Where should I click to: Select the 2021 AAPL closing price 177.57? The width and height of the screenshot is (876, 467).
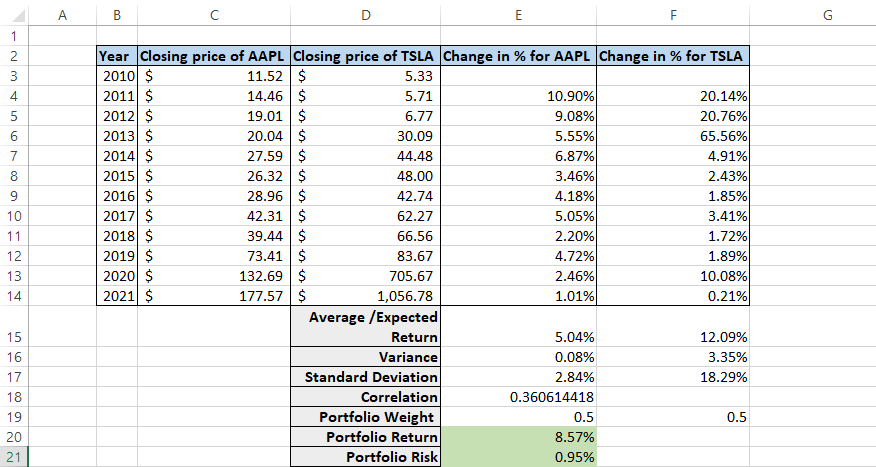214,295
